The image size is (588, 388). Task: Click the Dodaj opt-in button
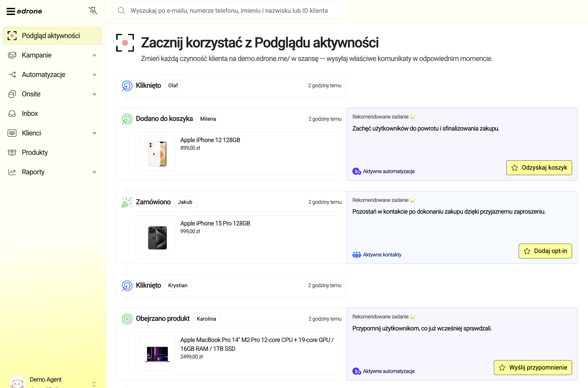coord(545,251)
